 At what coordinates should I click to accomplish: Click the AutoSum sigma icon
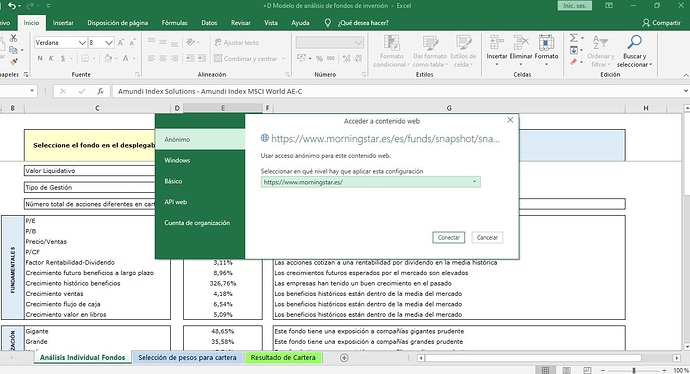click(574, 38)
